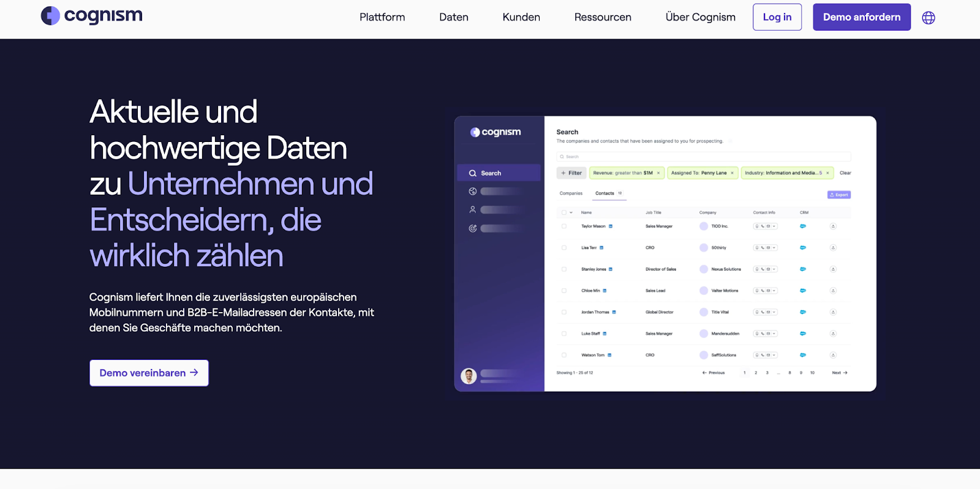Check the Watson Tom row checkbox
Image resolution: width=980 pixels, height=489 pixels.
point(564,355)
